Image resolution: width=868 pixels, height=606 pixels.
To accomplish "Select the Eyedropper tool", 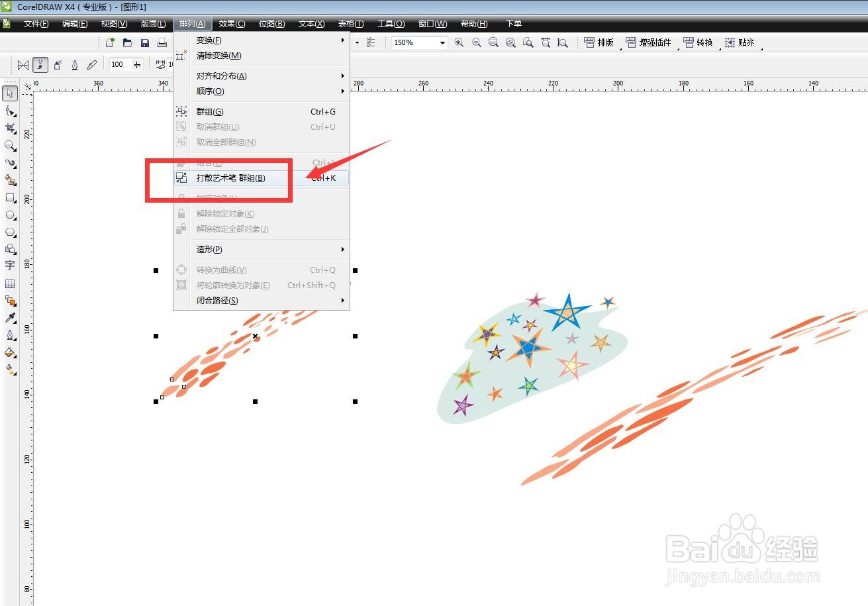I will (10, 318).
